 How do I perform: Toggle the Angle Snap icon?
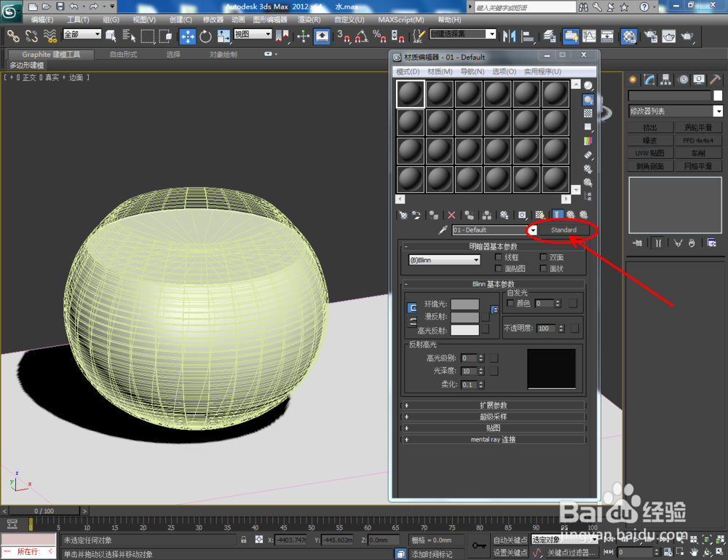361,36
